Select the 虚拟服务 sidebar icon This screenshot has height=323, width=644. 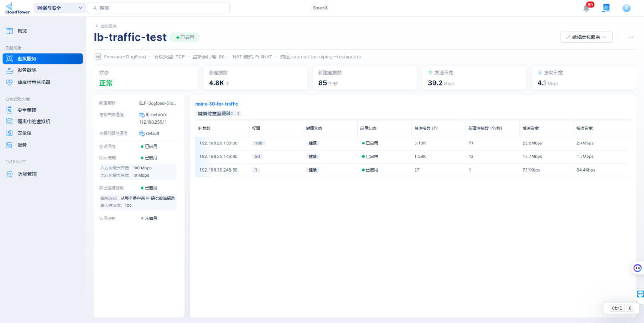10,58
